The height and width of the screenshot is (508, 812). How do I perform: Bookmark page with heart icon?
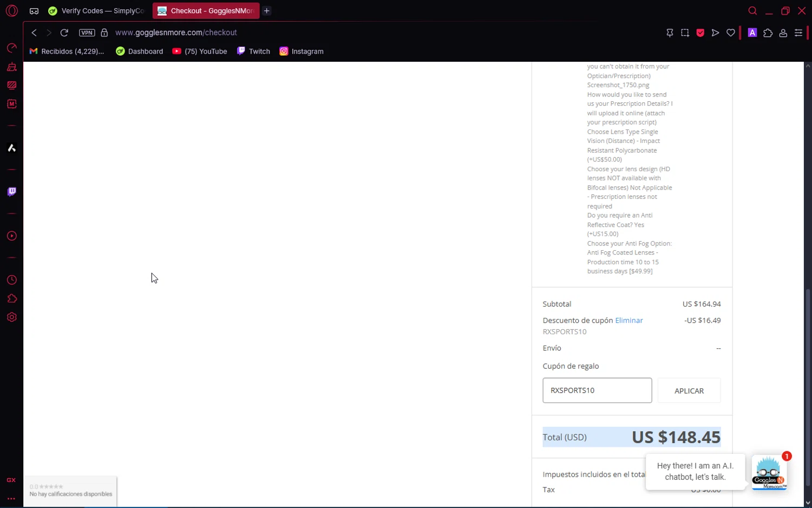point(731,33)
